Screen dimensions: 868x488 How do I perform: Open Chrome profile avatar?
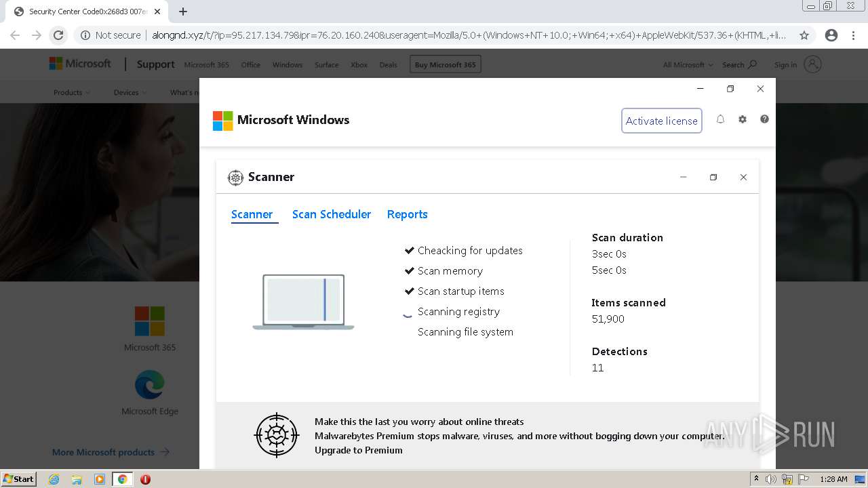pyautogui.click(x=831, y=35)
